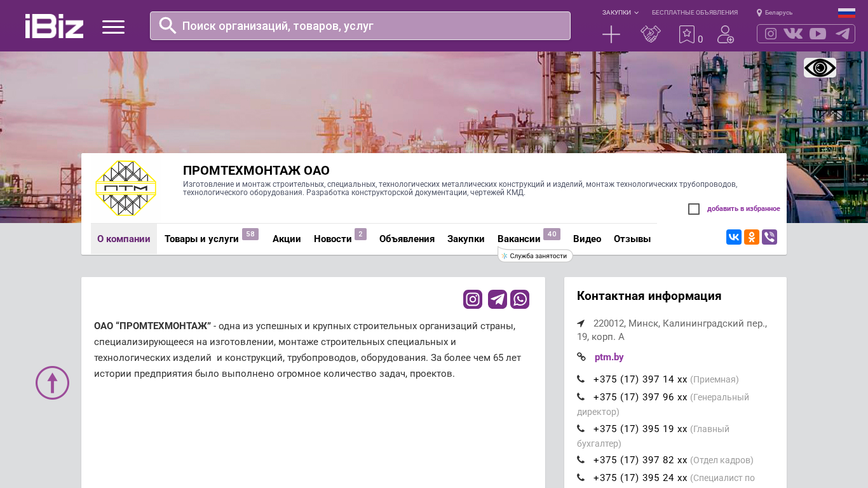This screenshot has width=868, height=488.
Task: Share the company page via Viber
Action: pos(770,237)
